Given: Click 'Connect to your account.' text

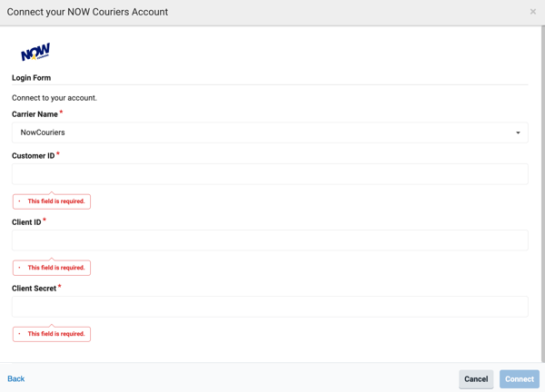Looking at the screenshot, I should [54, 98].
